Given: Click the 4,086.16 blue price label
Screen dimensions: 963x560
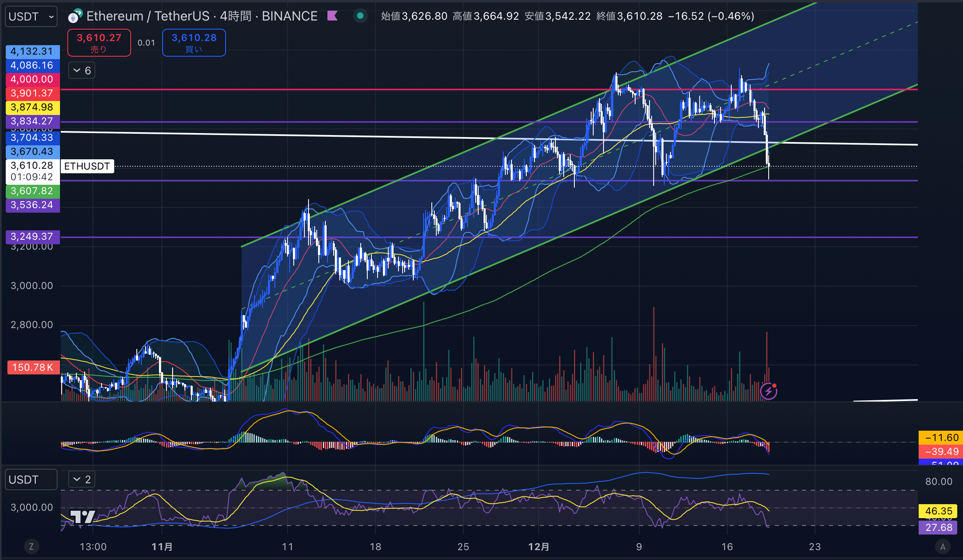Looking at the screenshot, I should click(32, 65).
